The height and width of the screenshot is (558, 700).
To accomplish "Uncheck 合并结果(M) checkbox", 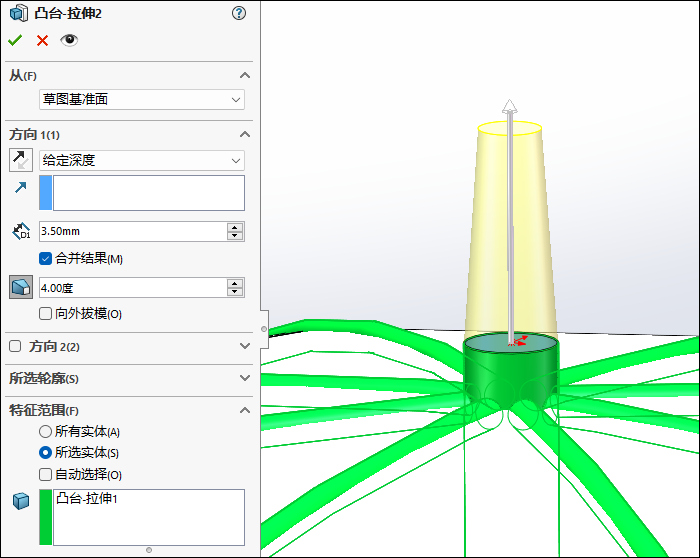I will point(46,258).
